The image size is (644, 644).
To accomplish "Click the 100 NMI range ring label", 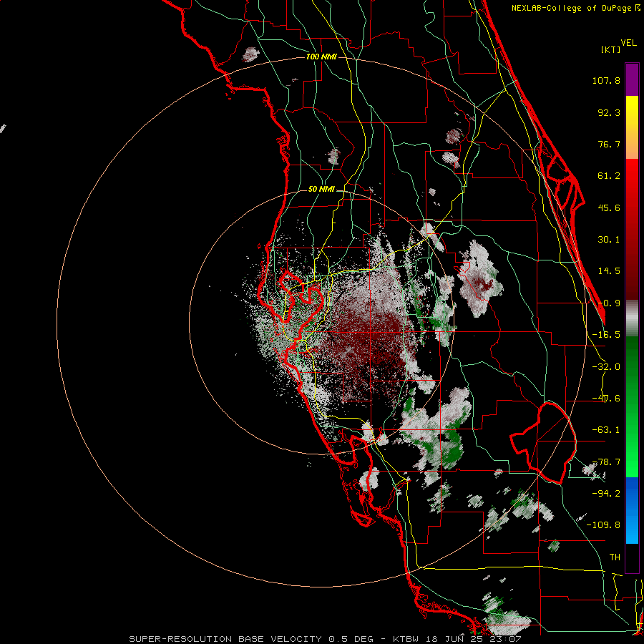I will 321,57.
